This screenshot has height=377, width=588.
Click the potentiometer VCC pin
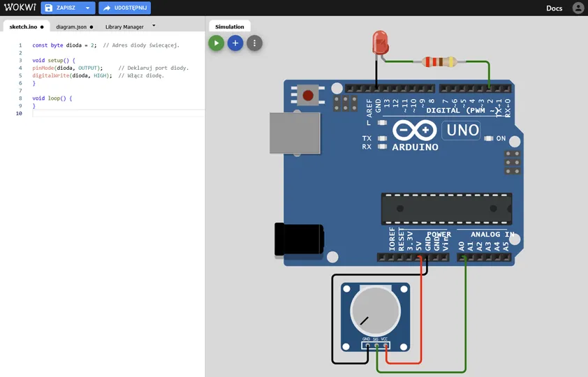click(x=385, y=345)
